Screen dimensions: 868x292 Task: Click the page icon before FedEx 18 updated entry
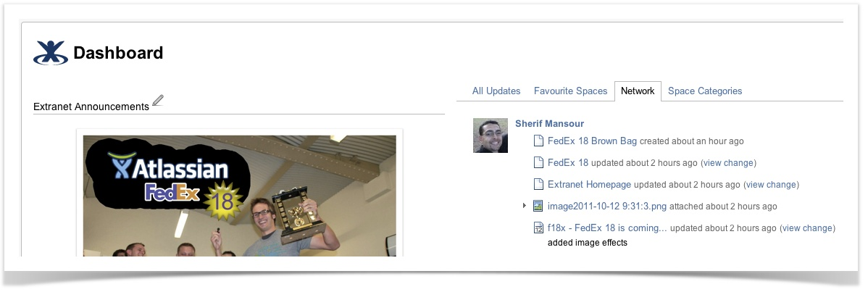pyautogui.click(x=538, y=162)
